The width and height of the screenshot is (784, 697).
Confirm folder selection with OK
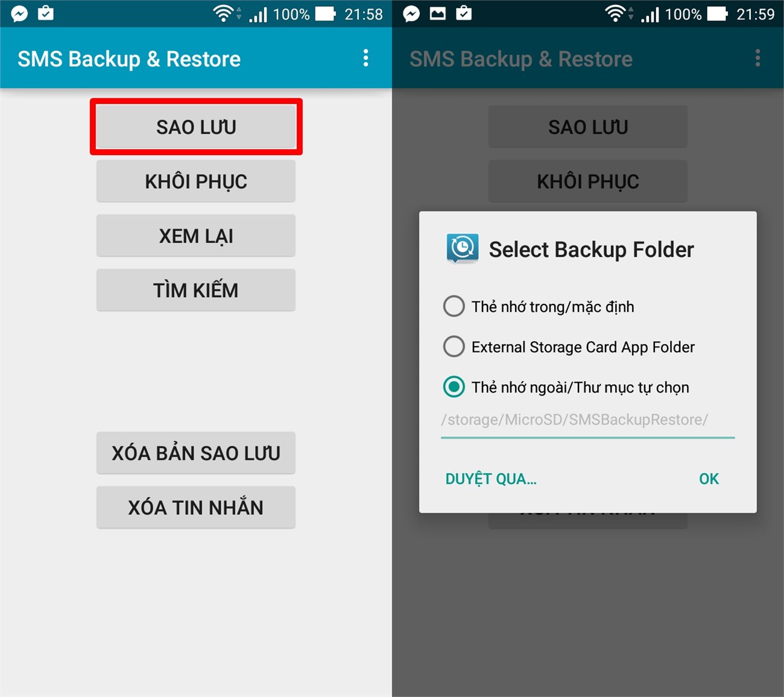coord(709,479)
